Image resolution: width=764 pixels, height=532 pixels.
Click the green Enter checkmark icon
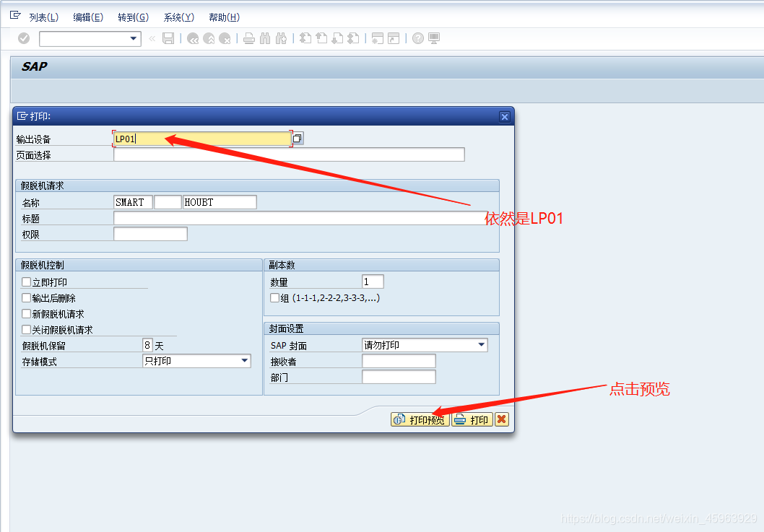(x=24, y=38)
